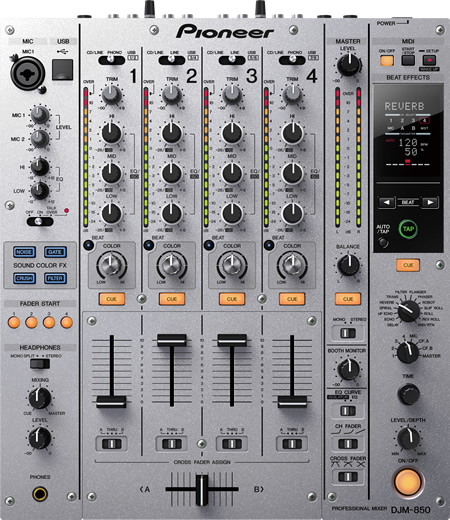This screenshot has height=520, width=450.
Task: Click the green TAP tempo button
Action: click(x=408, y=229)
